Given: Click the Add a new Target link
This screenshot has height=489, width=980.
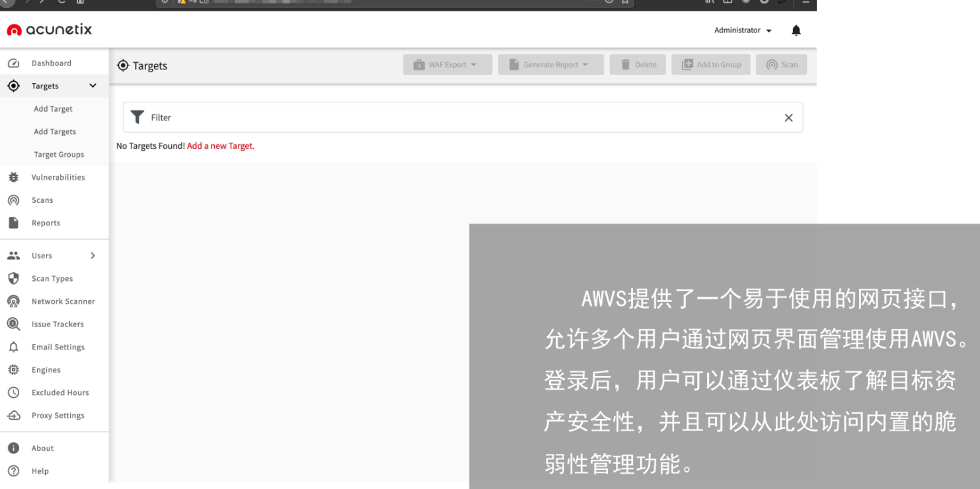Looking at the screenshot, I should [220, 145].
